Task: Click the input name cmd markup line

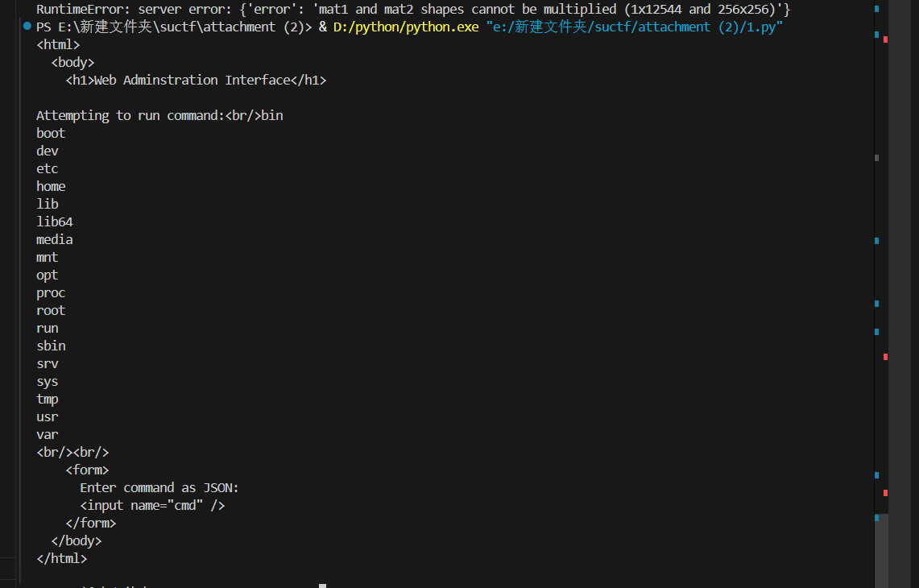Action: pos(152,504)
